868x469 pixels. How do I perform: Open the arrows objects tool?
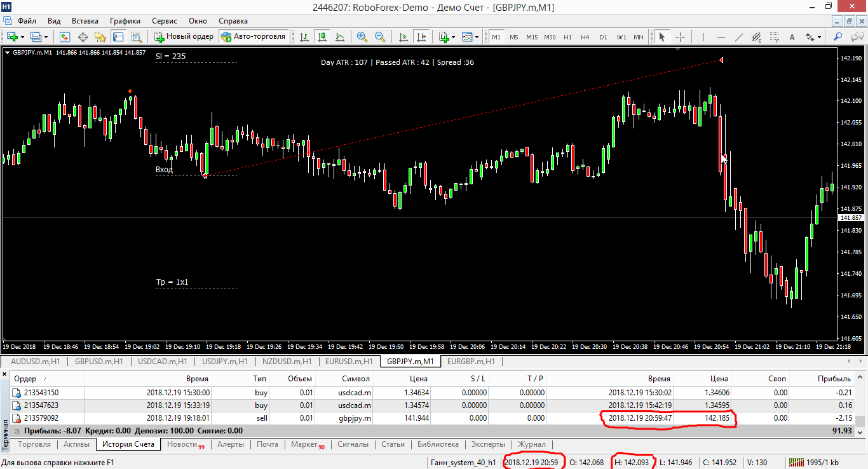[810, 36]
